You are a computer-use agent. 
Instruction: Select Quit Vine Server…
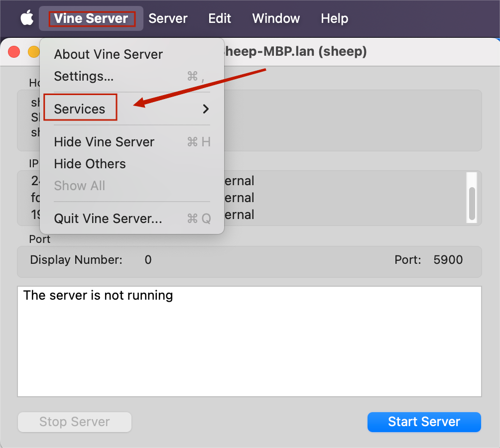tap(108, 219)
